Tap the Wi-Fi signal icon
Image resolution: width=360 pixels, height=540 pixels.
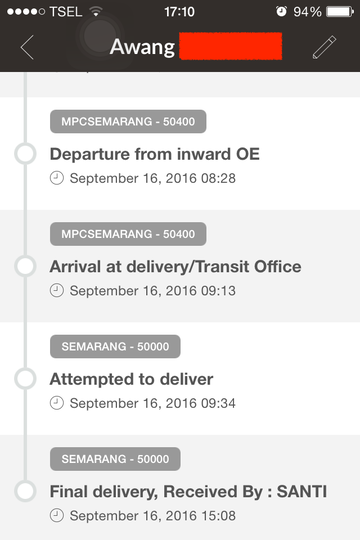click(96, 11)
